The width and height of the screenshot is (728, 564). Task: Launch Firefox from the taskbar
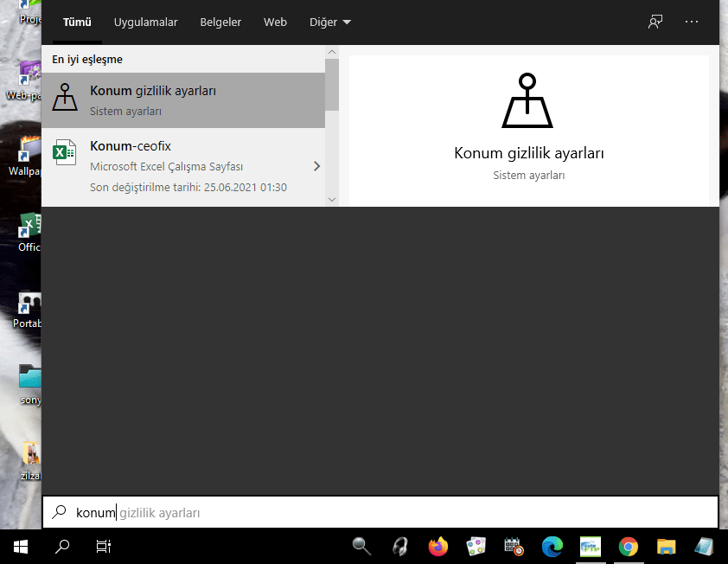pos(438,547)
